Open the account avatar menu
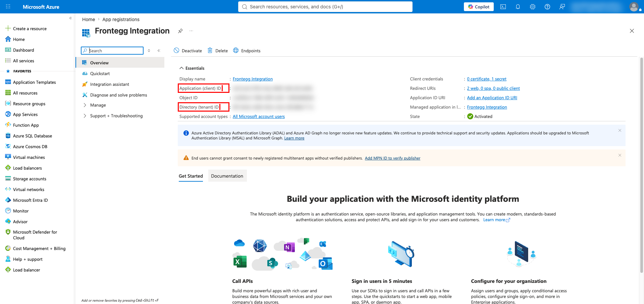Image resolution: width=644 pixels, height=304 pixels. [x=634, y=7]
